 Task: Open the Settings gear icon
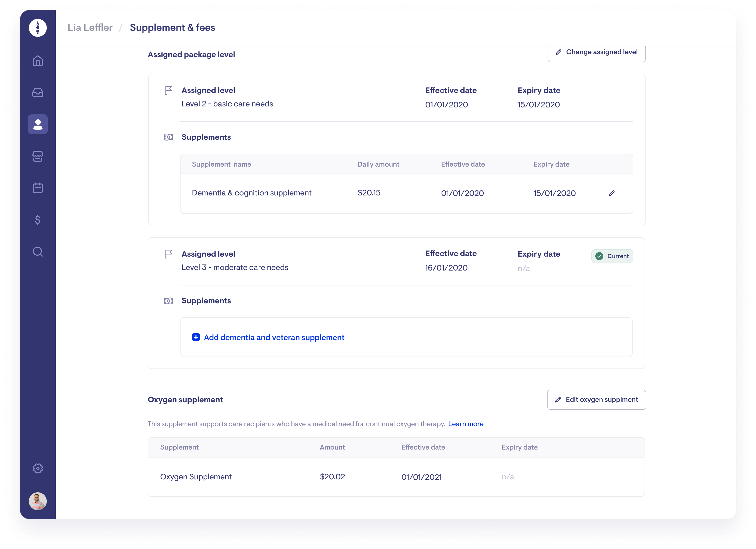[38, 468]
